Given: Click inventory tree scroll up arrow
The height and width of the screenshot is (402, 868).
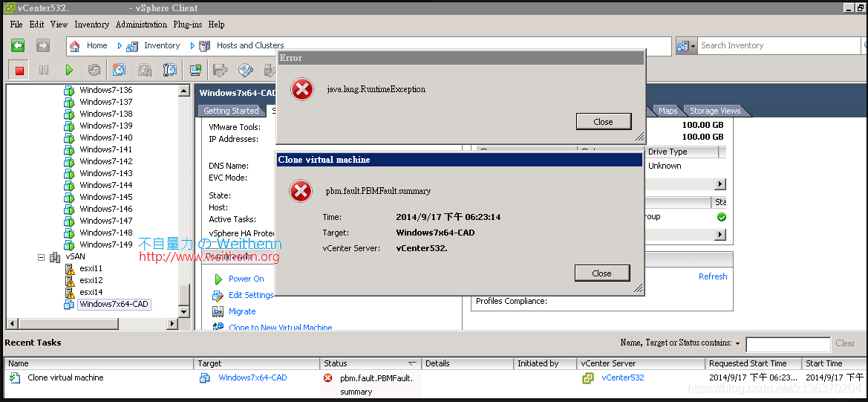Looking at the screenshot, I should coord(184,91).
